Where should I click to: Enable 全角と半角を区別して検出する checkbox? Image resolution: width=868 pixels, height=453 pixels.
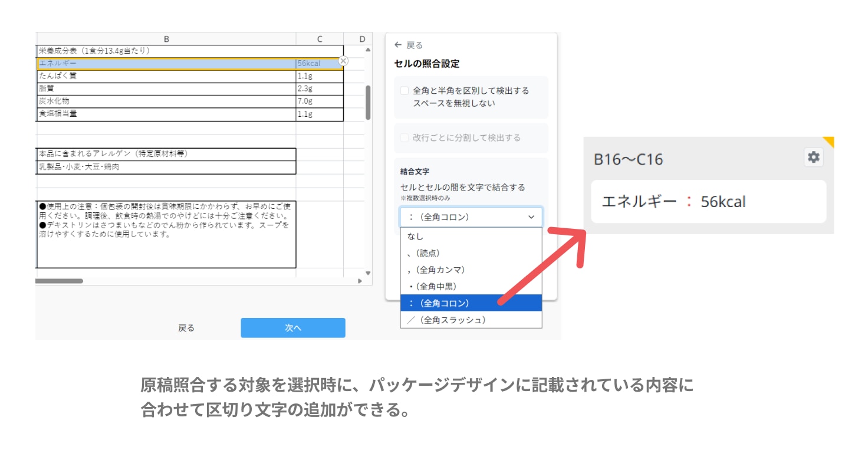tap(405, 91)
